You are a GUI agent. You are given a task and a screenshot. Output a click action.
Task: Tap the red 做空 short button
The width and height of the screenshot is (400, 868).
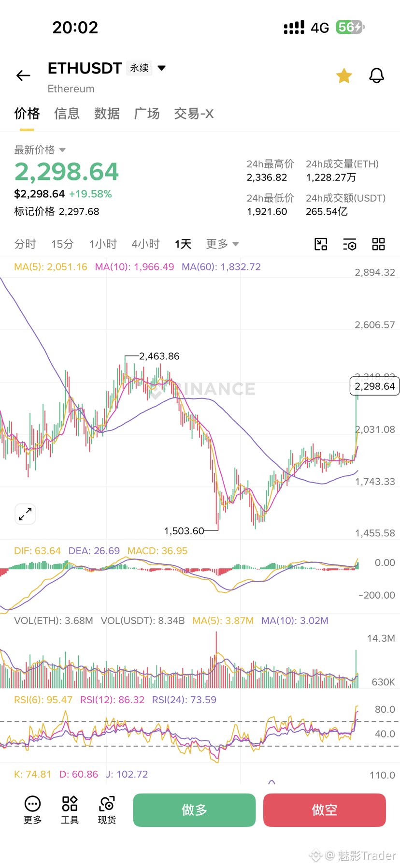325,810
